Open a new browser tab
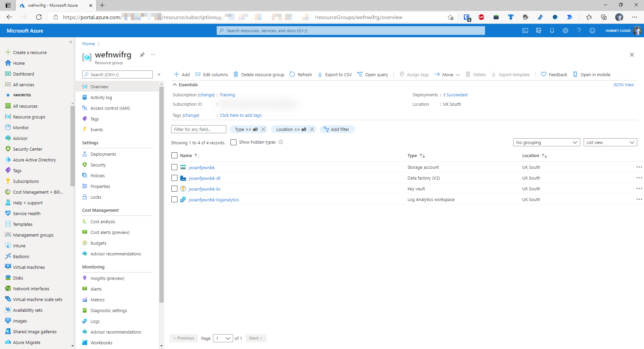The image size is (644, 349). (x=102, y=5)
